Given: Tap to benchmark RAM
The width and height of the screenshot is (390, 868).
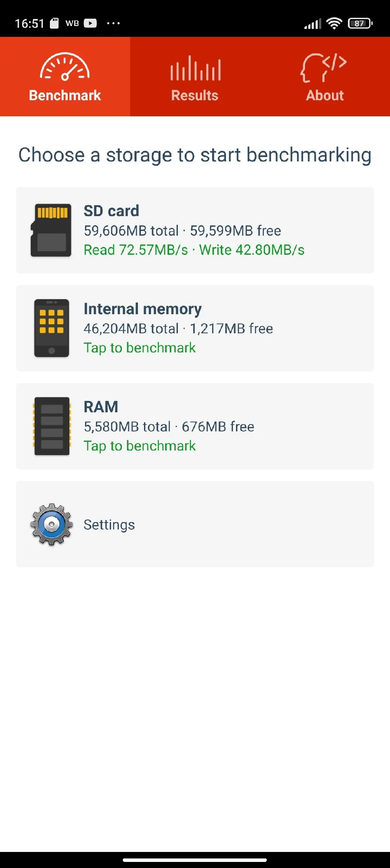Looking at the screenshot, I should (140, 446).
